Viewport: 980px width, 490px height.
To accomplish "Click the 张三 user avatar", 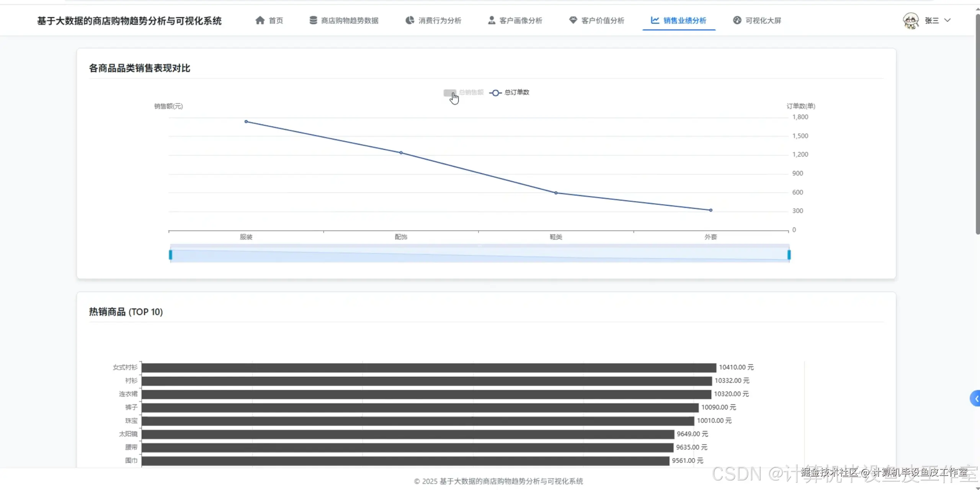I will click(x=911, y=20).
